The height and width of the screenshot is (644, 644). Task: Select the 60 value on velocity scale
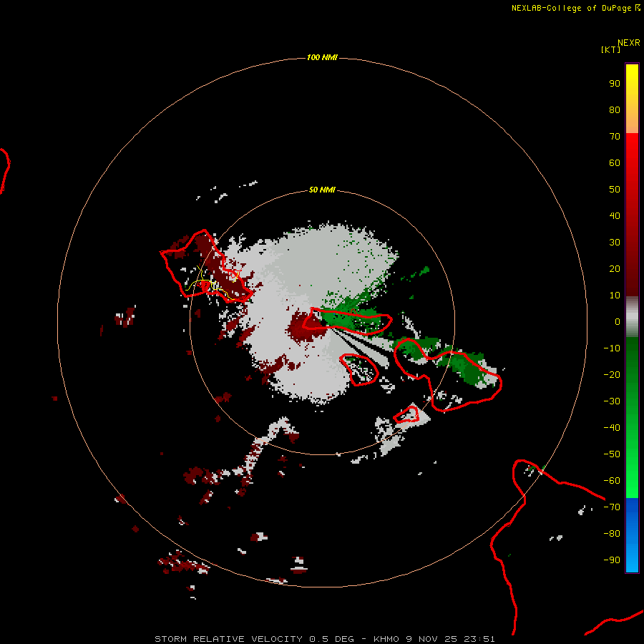[x=615, y=163]
